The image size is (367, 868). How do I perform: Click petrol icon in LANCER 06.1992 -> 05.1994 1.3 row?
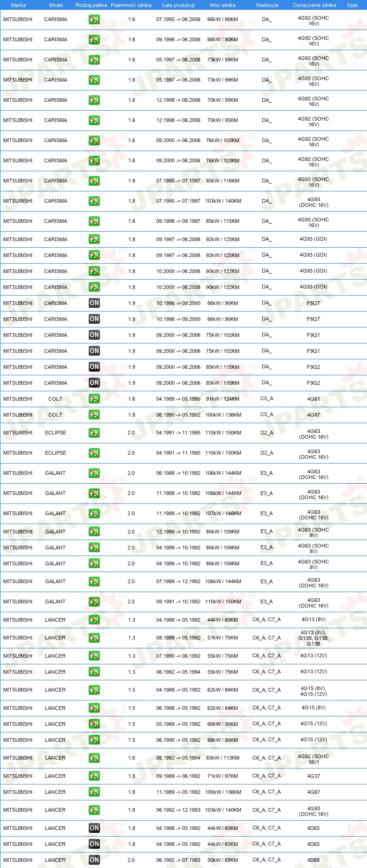pos(94,672)
